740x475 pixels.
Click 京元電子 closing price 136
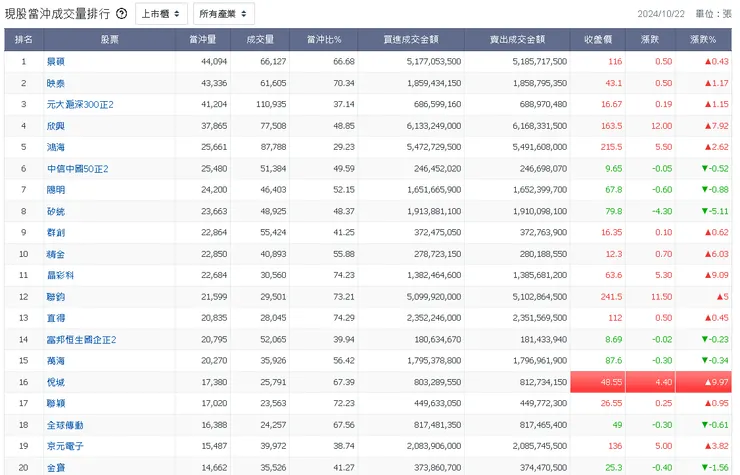pos(615,446)
